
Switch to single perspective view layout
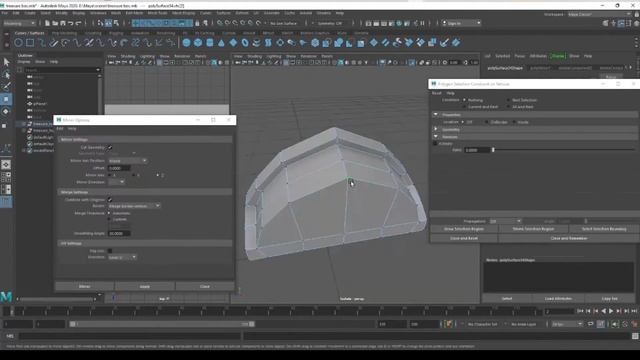[6, 164]
